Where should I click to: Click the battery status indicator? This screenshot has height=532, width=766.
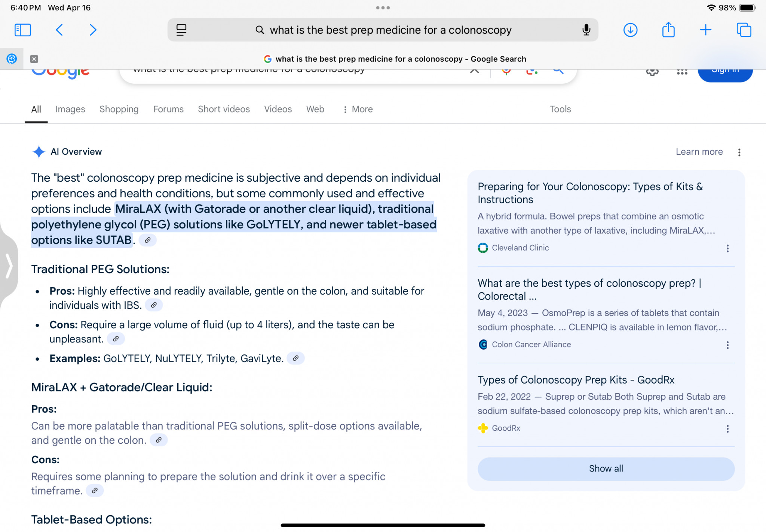[747, 7]
